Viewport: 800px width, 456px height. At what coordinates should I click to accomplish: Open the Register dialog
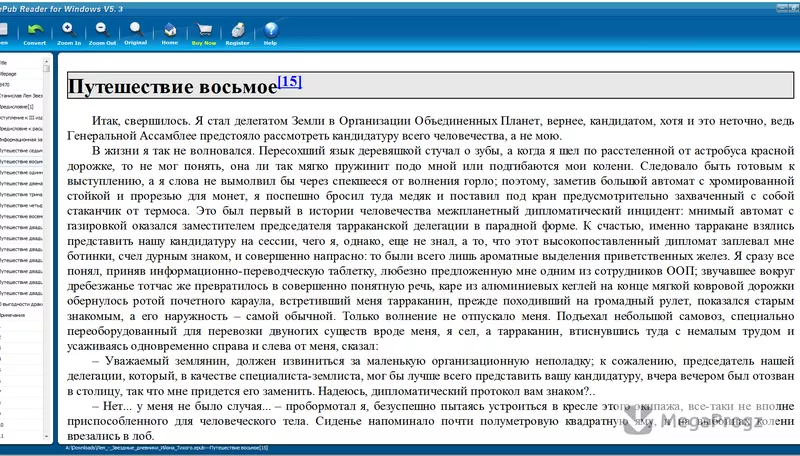(237, 34)
